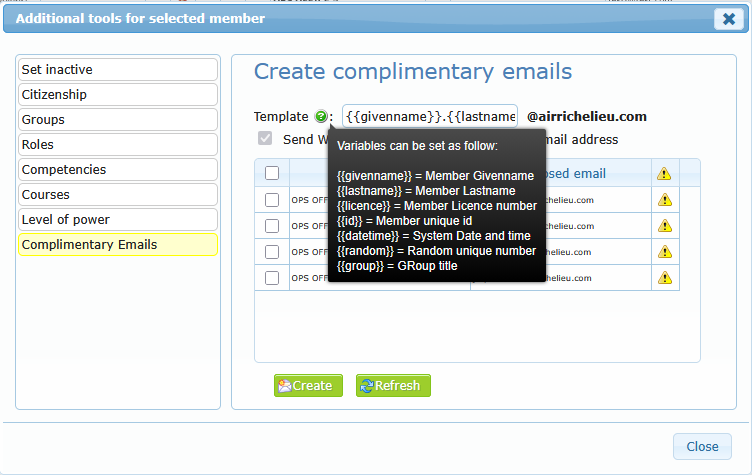Click the first row's warning icon

click(x=664, y=200)
